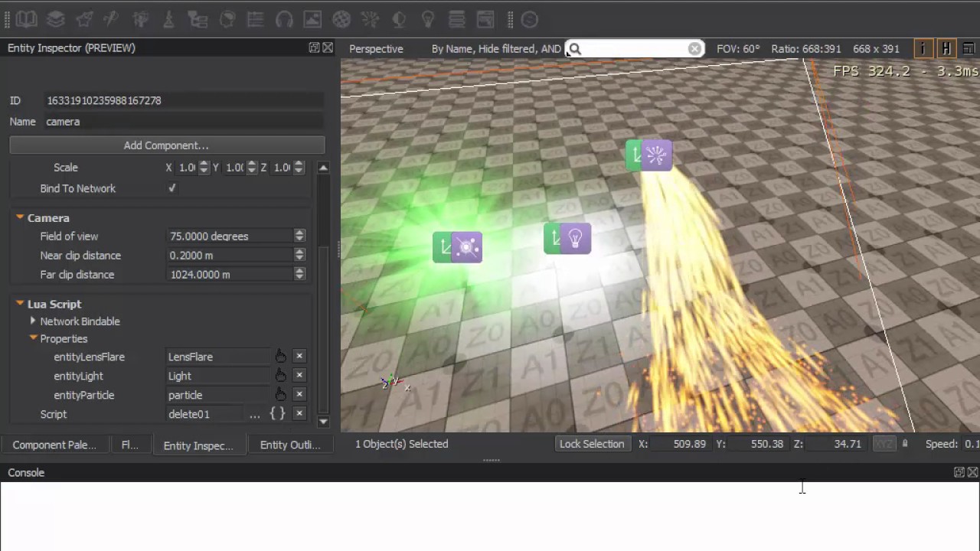
Task: Adjust Field of view stepper arrows
Action: coord(299,236)
